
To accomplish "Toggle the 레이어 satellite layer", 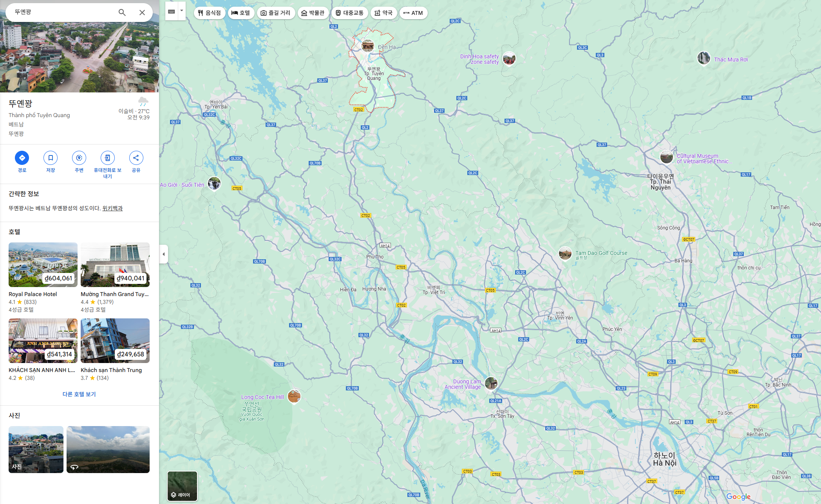I will pyautogui.click(x=182, y=486).
